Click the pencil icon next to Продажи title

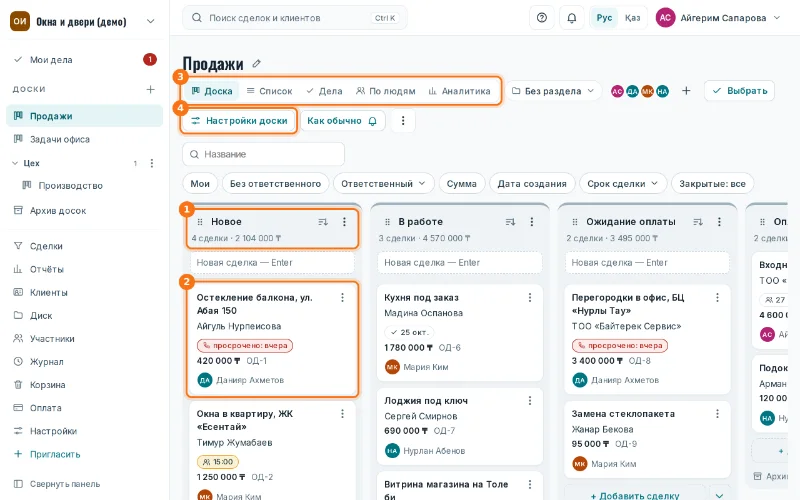click(x=257, y=64)
